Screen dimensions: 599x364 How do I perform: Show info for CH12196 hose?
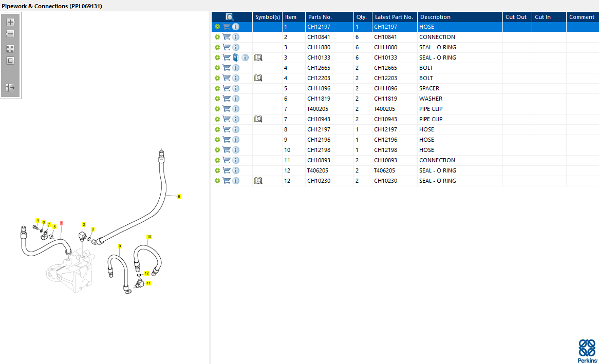coord(236,140)
